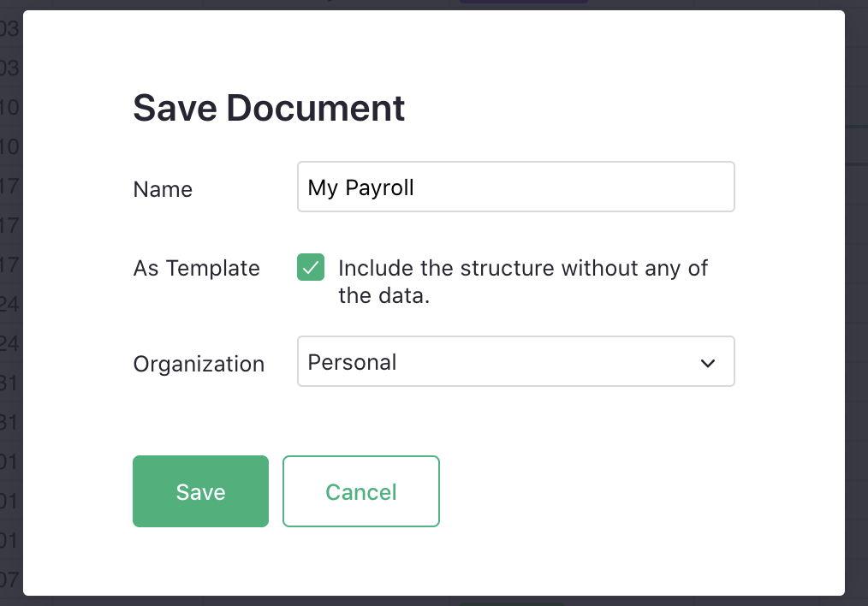Viewport: 868px width, 606px height.
Task: Click the "My Payroll" text in Name field
Action: pos(360,187)
